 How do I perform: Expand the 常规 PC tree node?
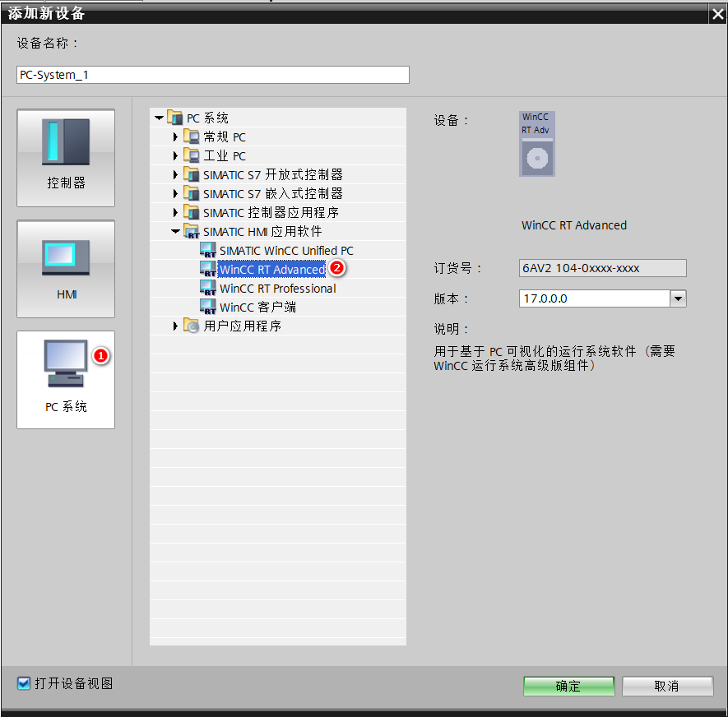click(x=175, y=137)
